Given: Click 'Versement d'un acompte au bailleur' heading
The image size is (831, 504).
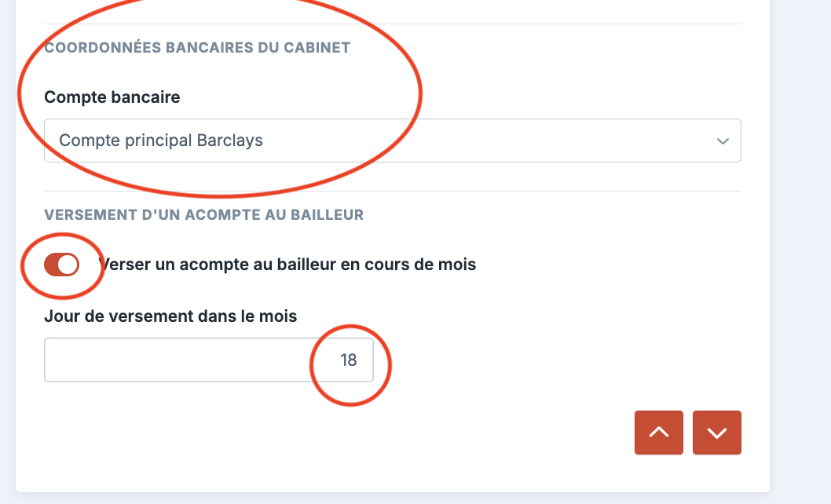Looking at the screenshot, I should pyautogui.click(x=203, y=215).
